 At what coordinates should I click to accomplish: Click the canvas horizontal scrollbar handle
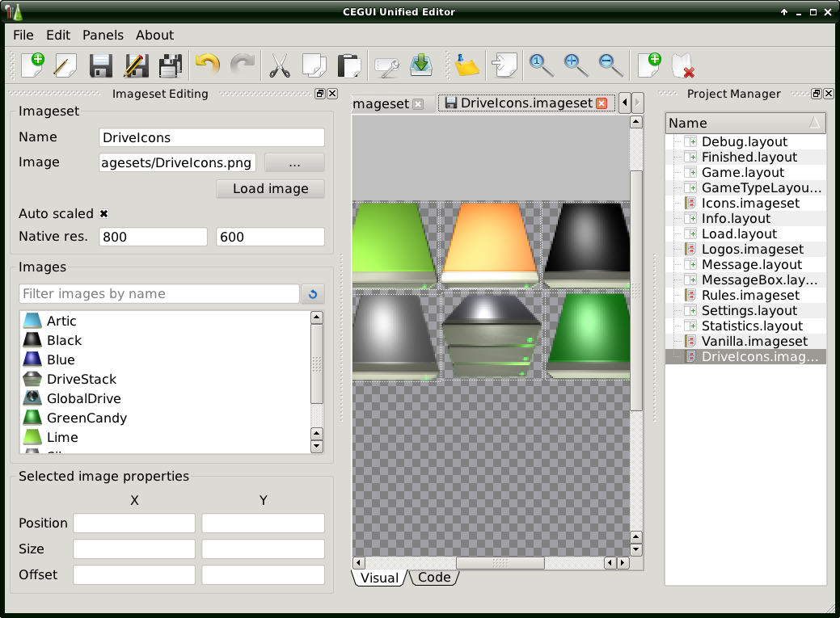500,562
